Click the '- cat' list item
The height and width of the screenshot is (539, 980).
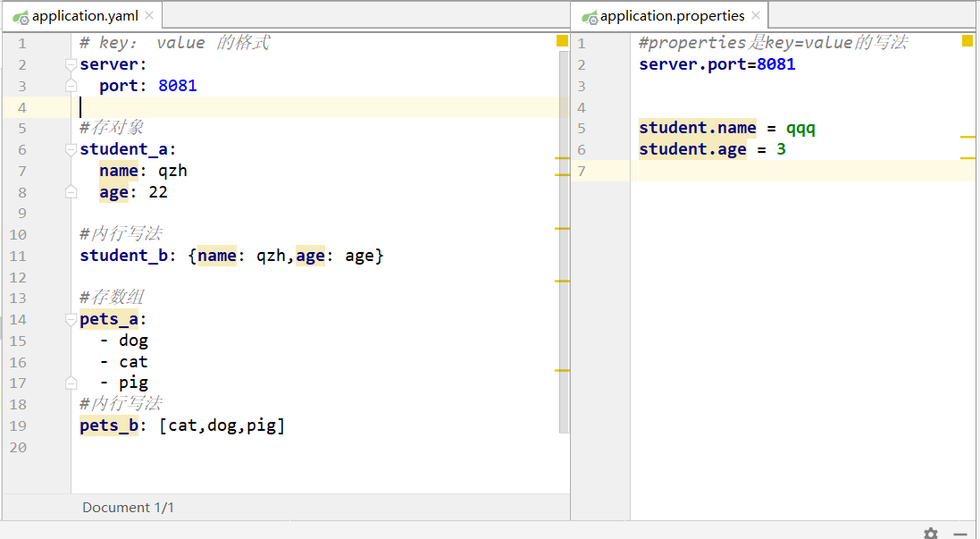click(x=124, y=362)
